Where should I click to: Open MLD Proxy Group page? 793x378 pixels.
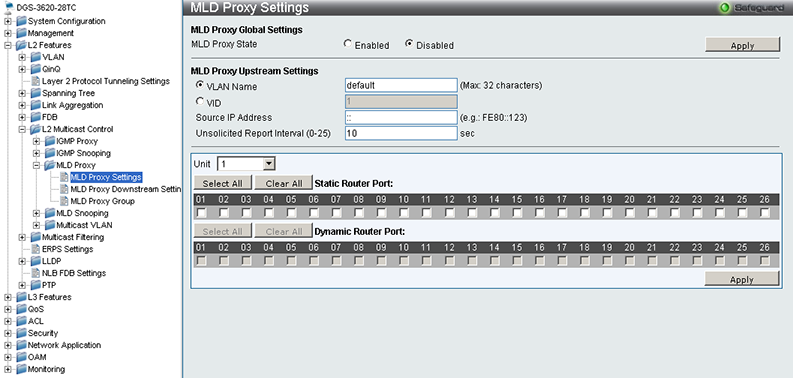coord(103,201)
